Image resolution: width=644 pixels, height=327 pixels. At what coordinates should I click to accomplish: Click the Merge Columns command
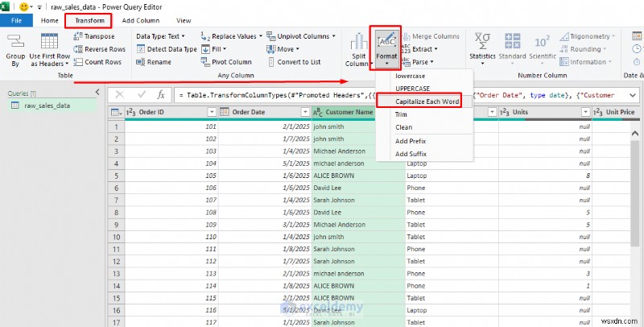click(430, 36)
